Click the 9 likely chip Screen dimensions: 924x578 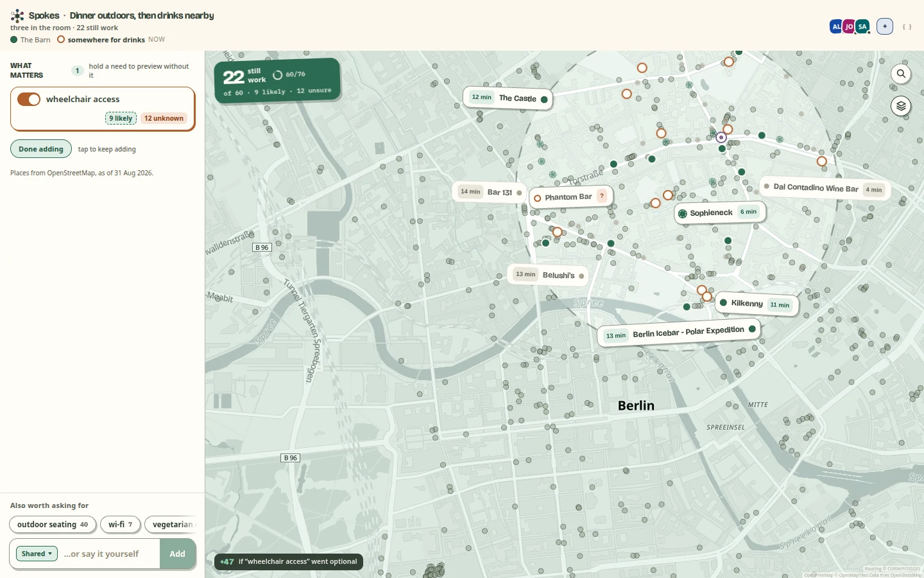tap(121, 118)
